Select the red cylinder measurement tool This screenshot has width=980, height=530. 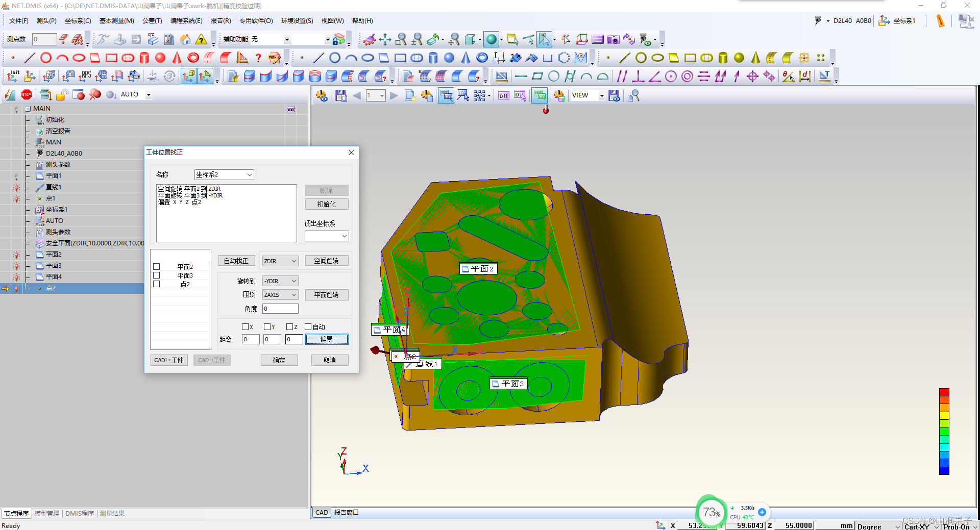coord(144,58)
